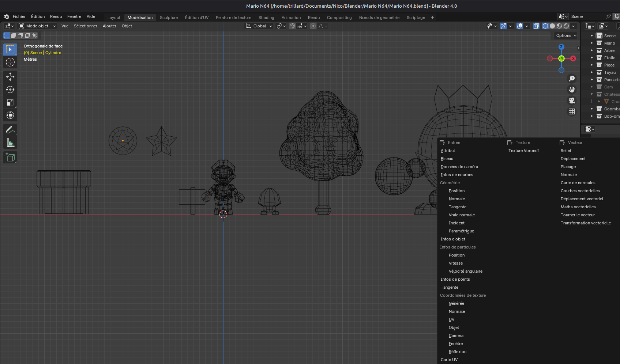
Task: Choose the Measure tool
Action: coord(10,143)
